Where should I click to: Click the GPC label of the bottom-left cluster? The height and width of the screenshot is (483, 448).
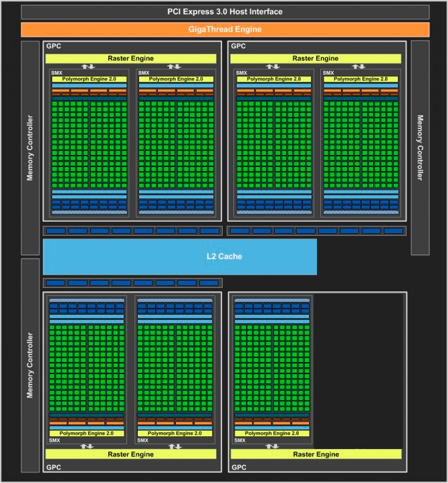[53, 467]
